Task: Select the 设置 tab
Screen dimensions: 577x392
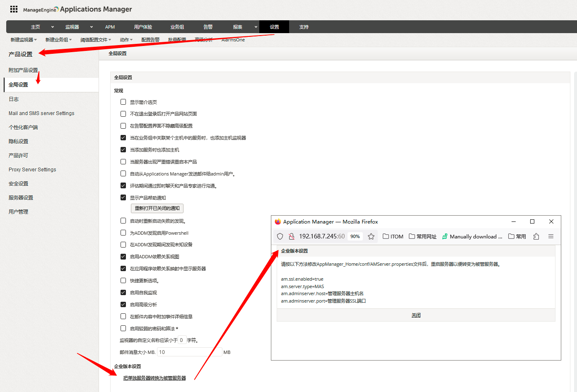Action: point(274,27)
